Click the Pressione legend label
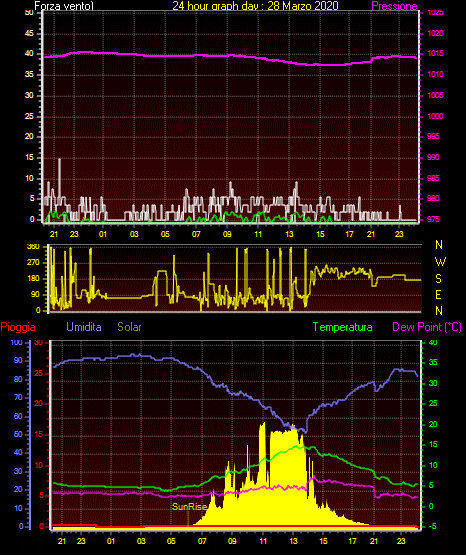466x555 pixels. [x=394, y=6]
